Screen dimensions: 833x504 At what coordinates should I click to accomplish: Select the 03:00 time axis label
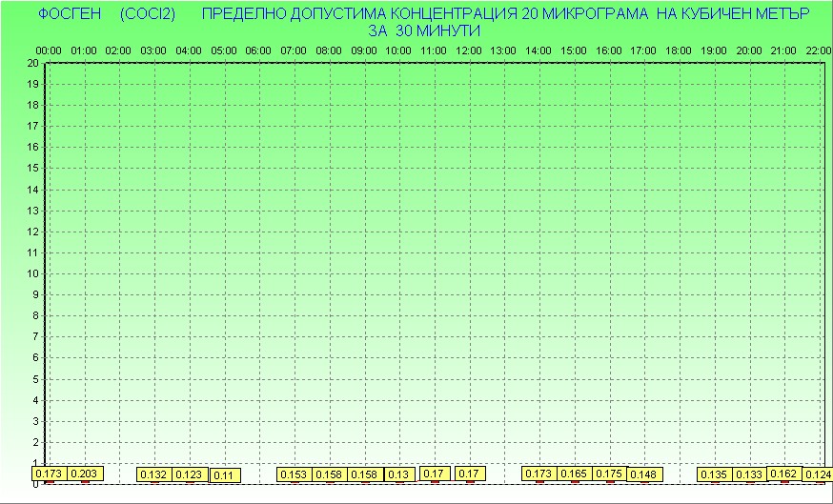pyautogui.click(x=153, y=51)
